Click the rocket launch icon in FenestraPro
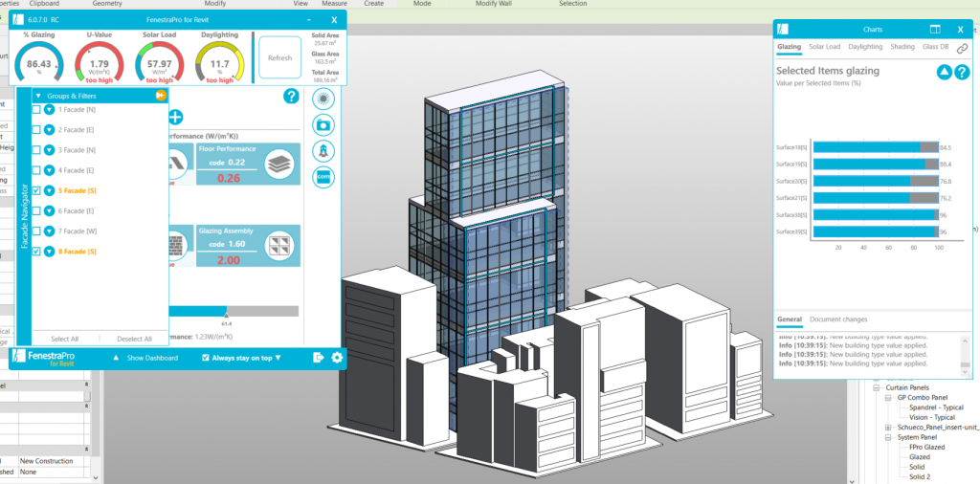The image size is (980, 484). pyautogui.click(x=323, y=151)
